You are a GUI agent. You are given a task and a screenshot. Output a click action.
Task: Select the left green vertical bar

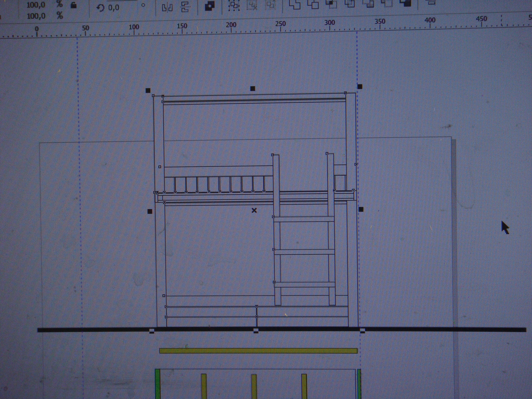[158, 384]
